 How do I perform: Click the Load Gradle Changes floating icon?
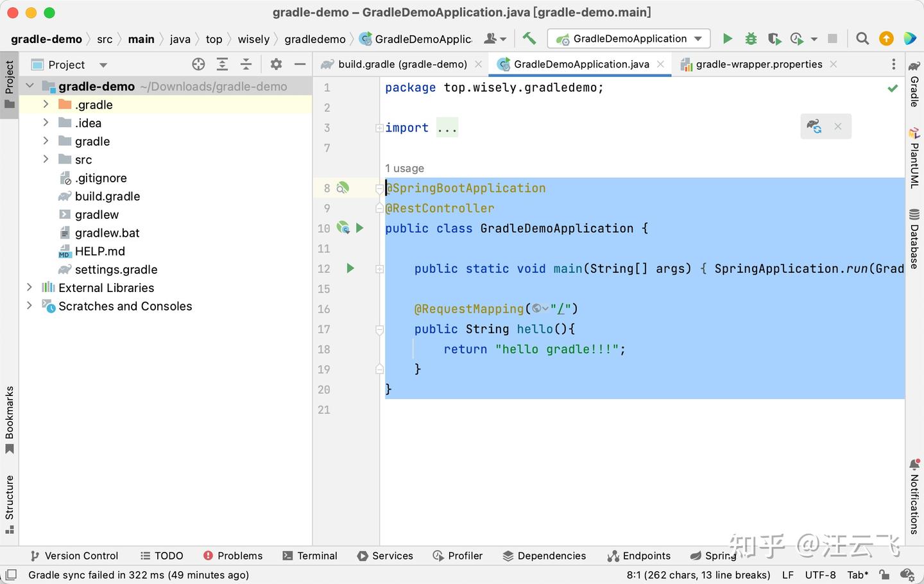[814, 126]
